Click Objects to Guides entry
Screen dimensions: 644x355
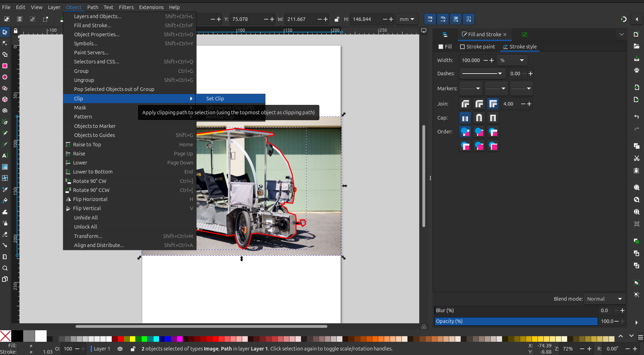click(x=130, y=135)
